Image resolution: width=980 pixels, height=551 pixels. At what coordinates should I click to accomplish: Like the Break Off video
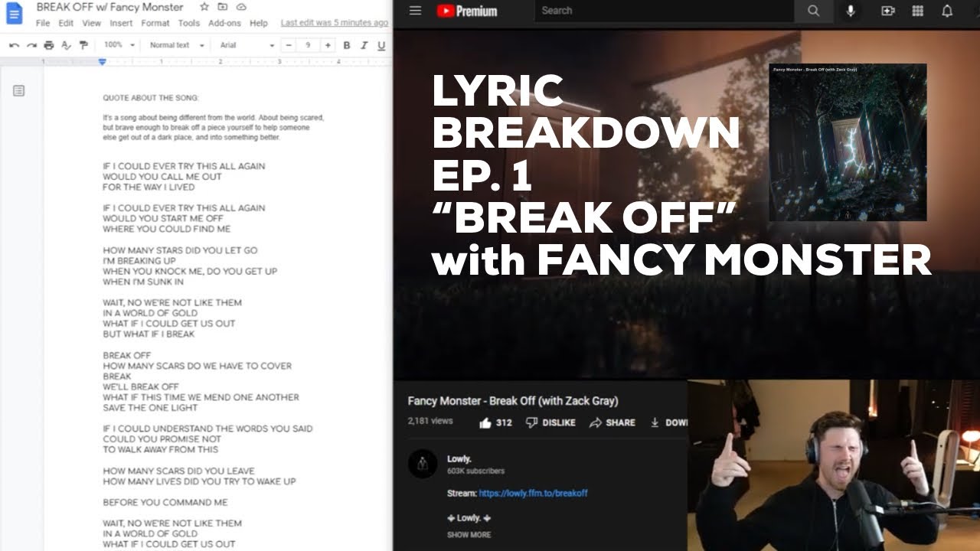coord(495,422)
